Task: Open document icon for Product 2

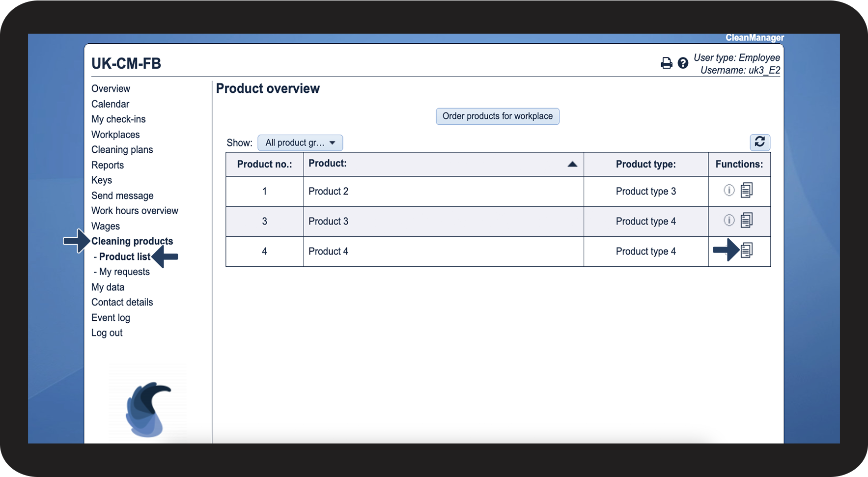Action: [747, 191]
